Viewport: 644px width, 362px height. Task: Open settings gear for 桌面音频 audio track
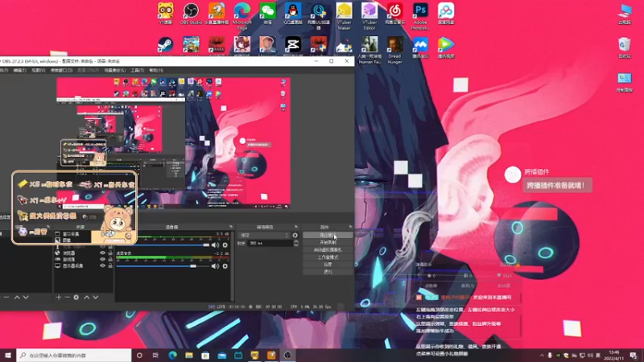[x=225, y=266]
